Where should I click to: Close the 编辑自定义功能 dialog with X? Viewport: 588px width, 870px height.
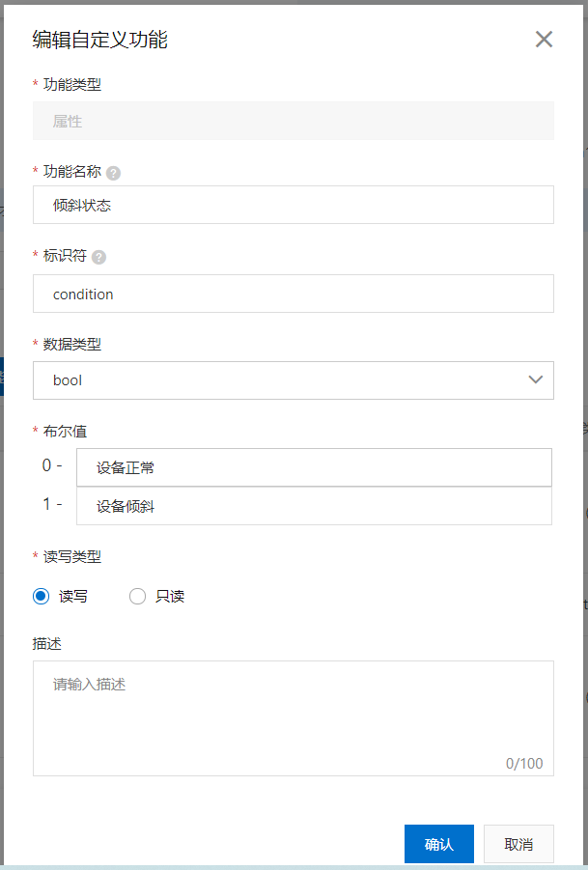[544, 40]
